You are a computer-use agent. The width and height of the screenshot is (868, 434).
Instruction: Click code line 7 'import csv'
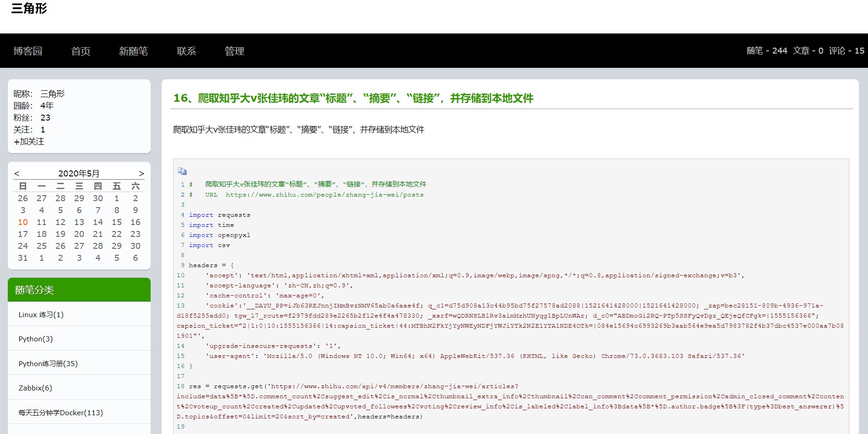pyautogui.click(x=210, y=245)
